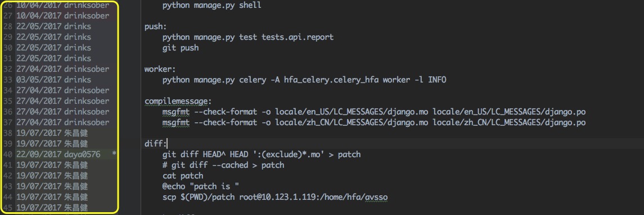Click the celery worker command line
The height and width of the screenshot is (215, 644).
point(304,80)
